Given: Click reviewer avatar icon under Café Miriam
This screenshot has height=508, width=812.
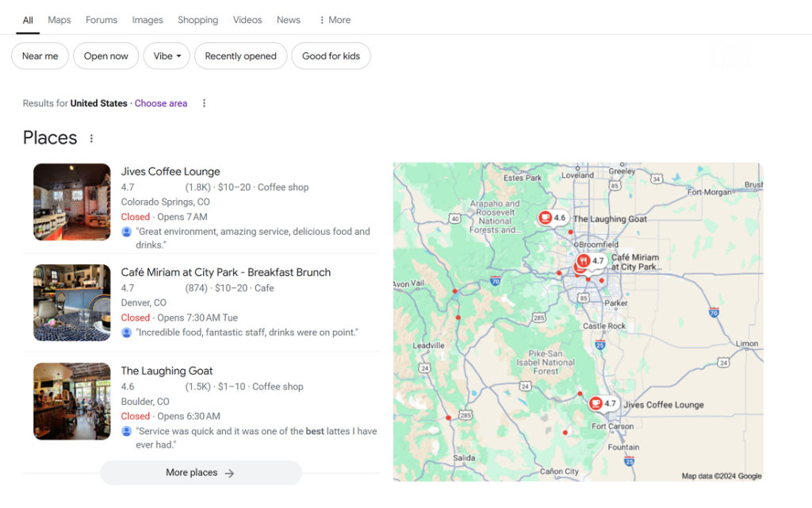Looking at the screenshot, I should (x=126, y=333).
